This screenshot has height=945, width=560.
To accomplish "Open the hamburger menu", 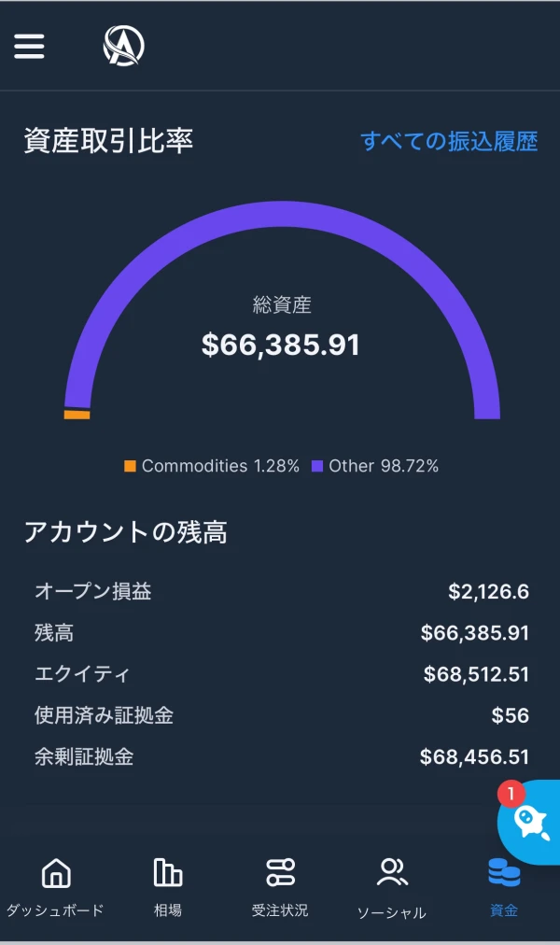I will 30,47.
